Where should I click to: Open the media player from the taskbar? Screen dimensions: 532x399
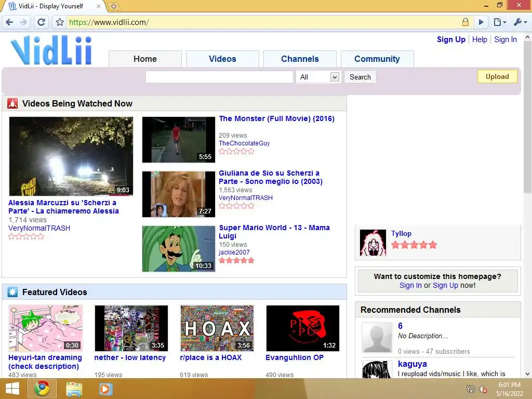pos(105,389)
